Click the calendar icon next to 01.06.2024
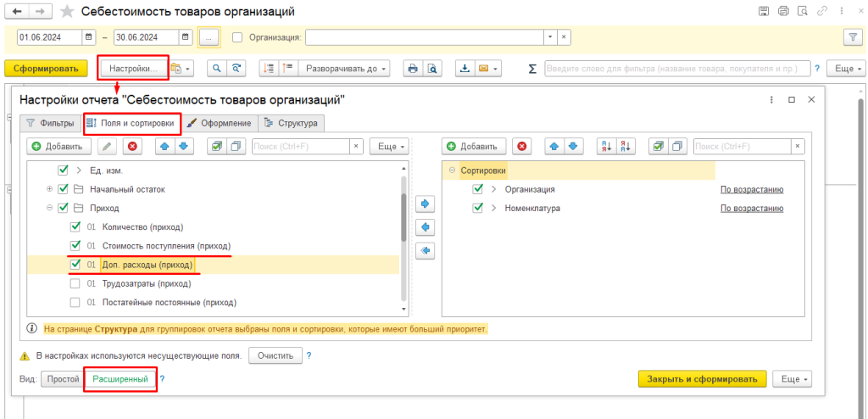Screen dimensions: 868x419 (x=89, y=37)
